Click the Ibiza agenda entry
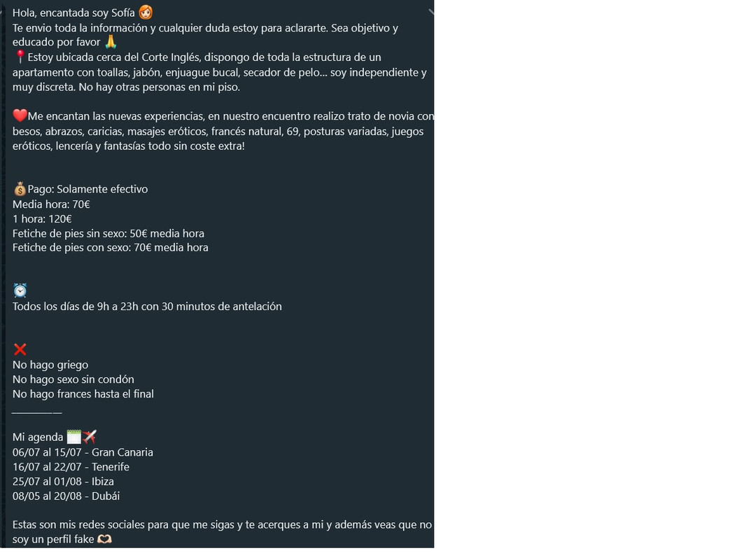 63,482
